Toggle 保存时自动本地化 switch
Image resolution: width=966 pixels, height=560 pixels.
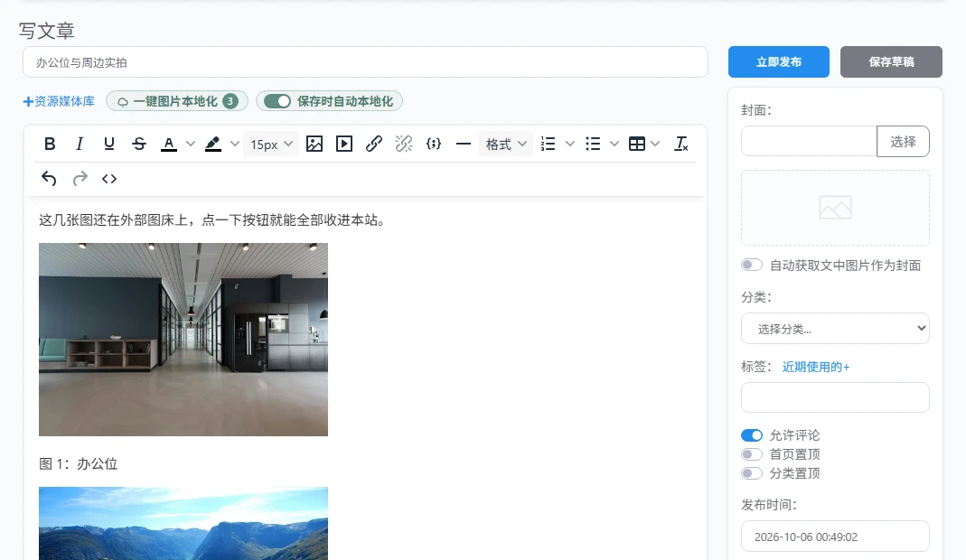[277, 101]
